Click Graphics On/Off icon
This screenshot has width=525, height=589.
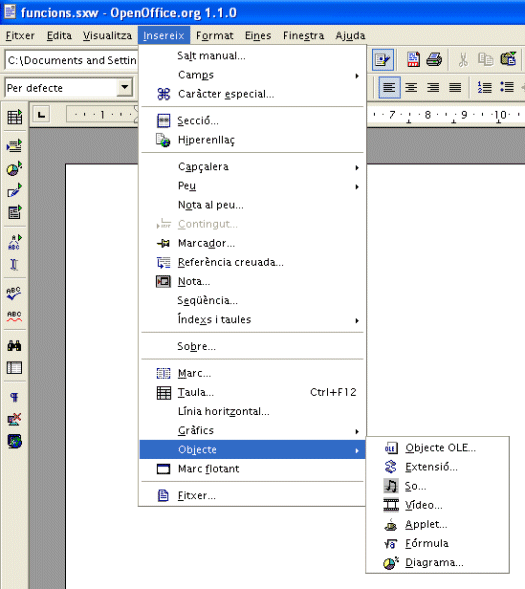pyautogui.click(x=14, y=419)
